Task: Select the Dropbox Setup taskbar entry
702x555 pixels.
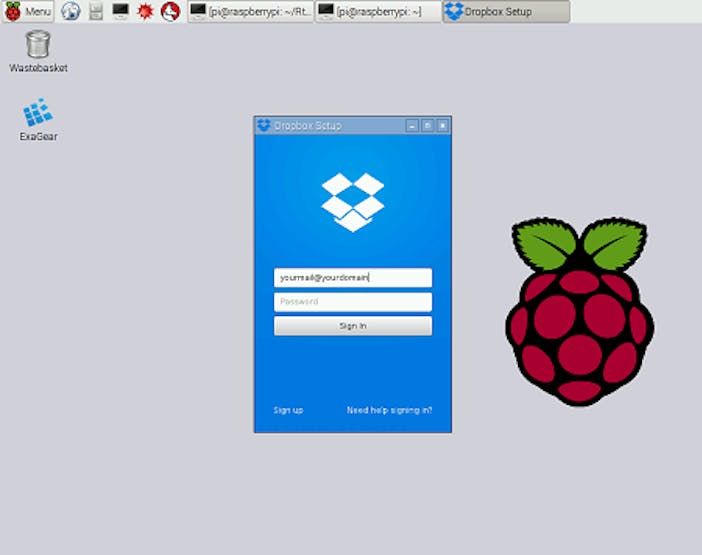Action: (506, 11)
